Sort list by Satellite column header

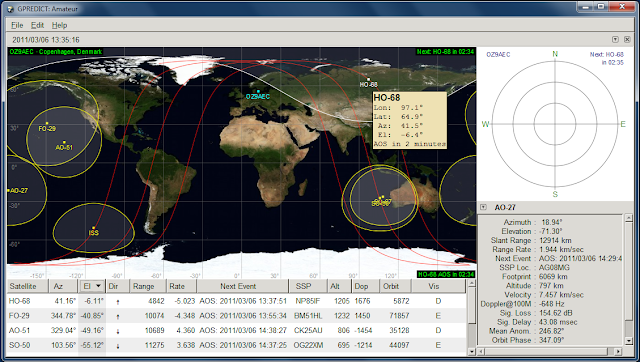(x=28, y=286)
